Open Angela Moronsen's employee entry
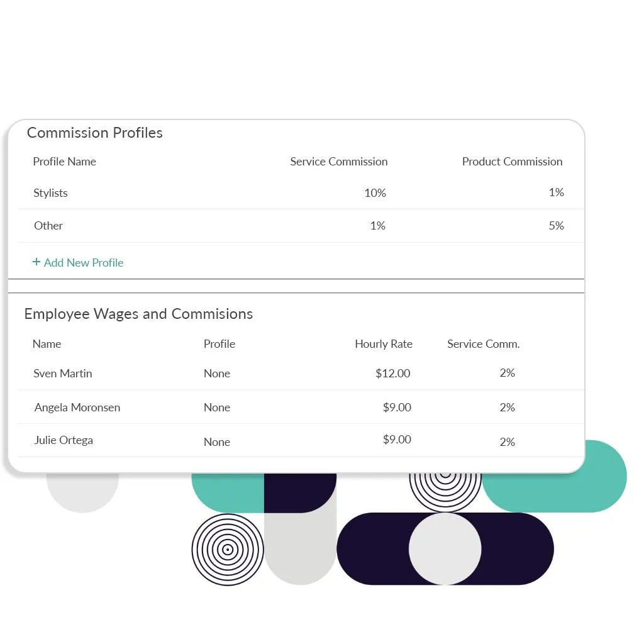This screenshot has height=644, width=644. tap(77, 408)
